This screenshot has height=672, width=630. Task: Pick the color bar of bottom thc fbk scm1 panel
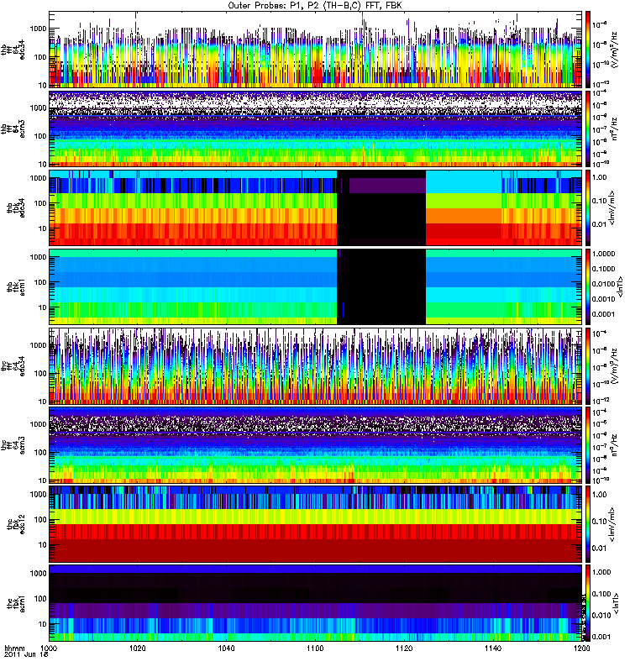coord(588,602)
